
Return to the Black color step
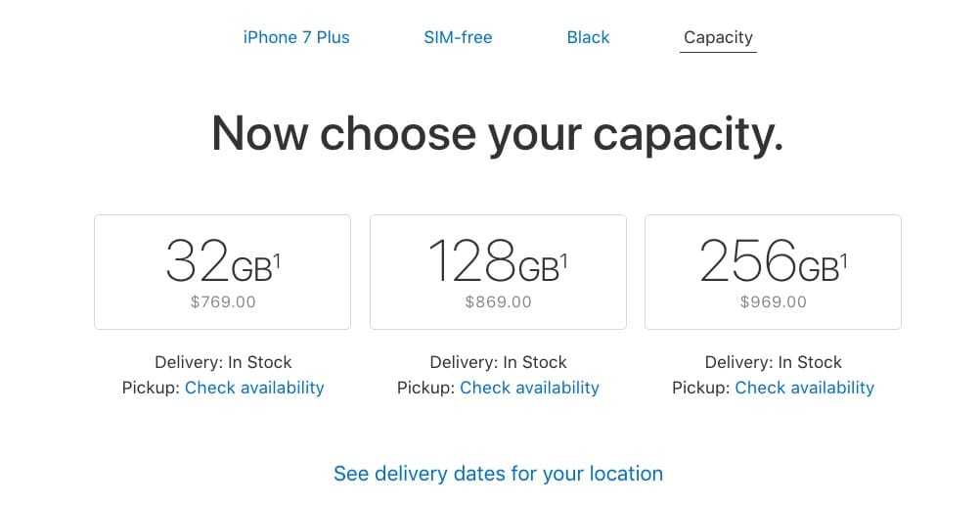[x=588, y=37]
